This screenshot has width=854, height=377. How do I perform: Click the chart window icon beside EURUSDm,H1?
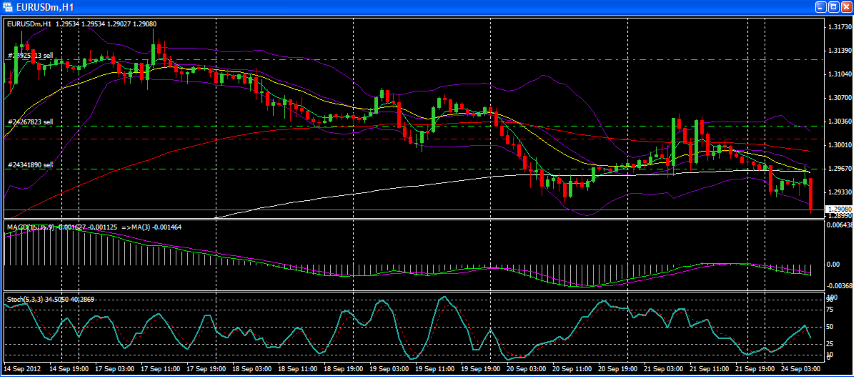coord(8,7)
